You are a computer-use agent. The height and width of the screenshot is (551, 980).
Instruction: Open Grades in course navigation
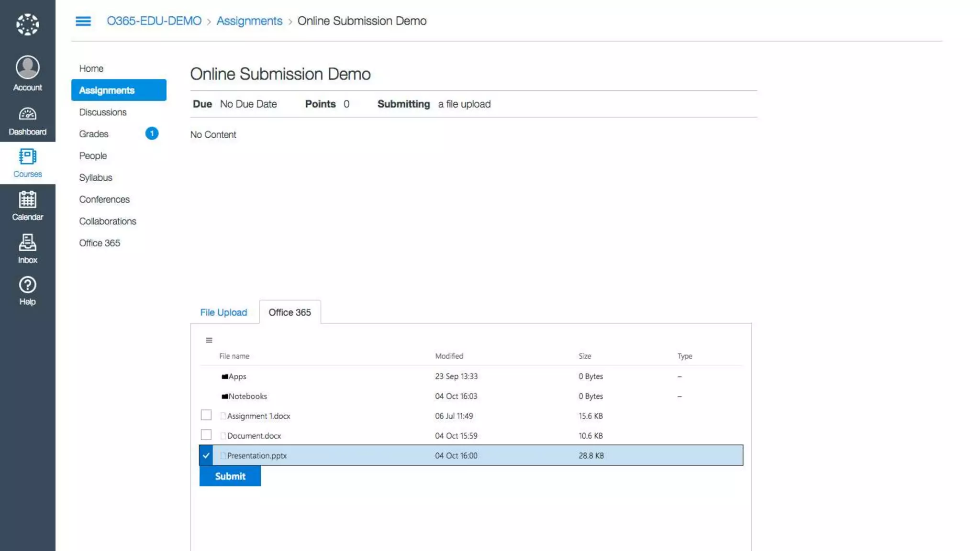tap(94, 134)
